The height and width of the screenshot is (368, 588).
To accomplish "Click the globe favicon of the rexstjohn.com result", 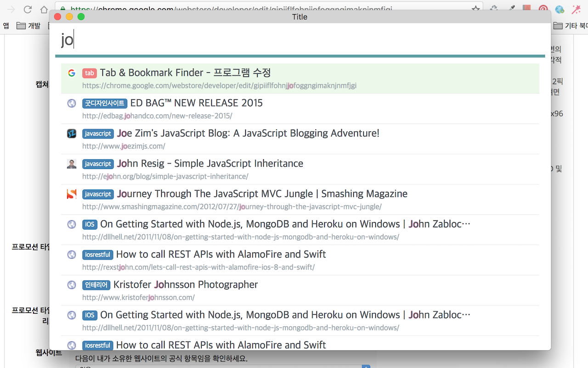I will [72, 254].
